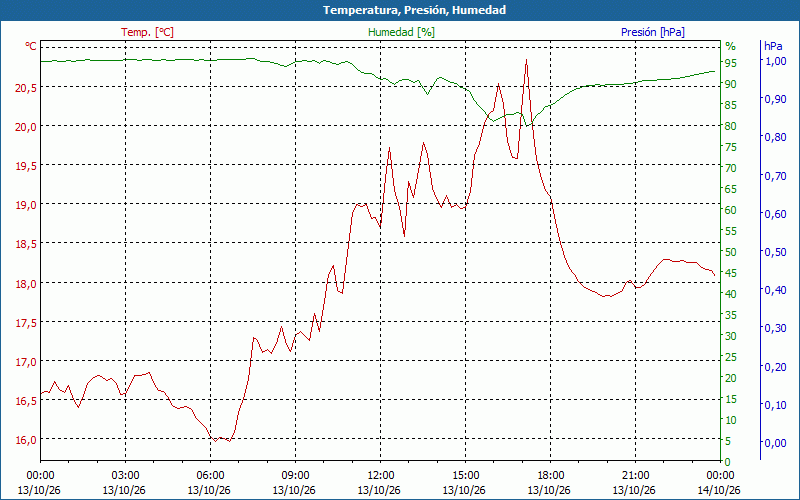Click pressure axis value 0,80
Screen dimensions: 800x500
pos(776,137)
